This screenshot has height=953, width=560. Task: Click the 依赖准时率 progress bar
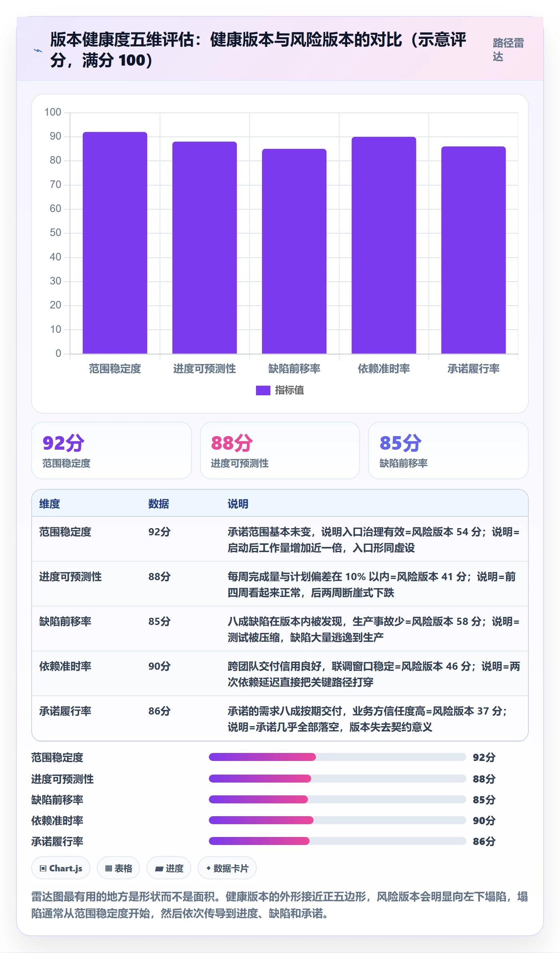click(x=338, y=820)
